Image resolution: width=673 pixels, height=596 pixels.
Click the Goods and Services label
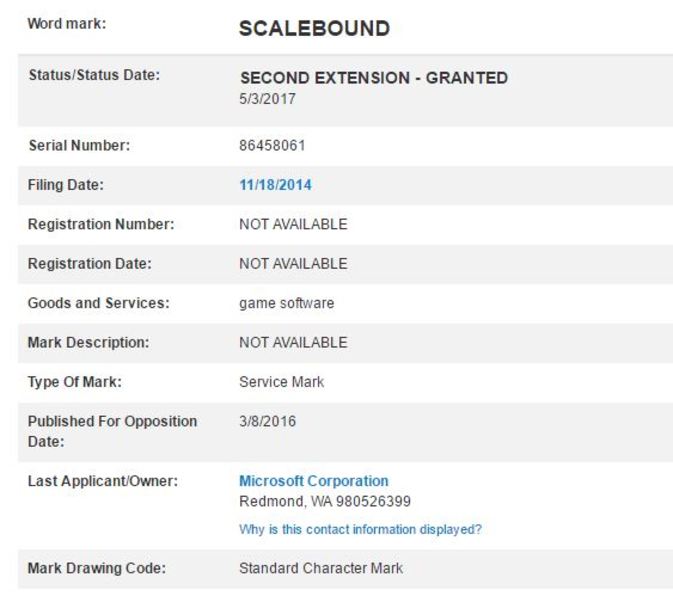99,303
